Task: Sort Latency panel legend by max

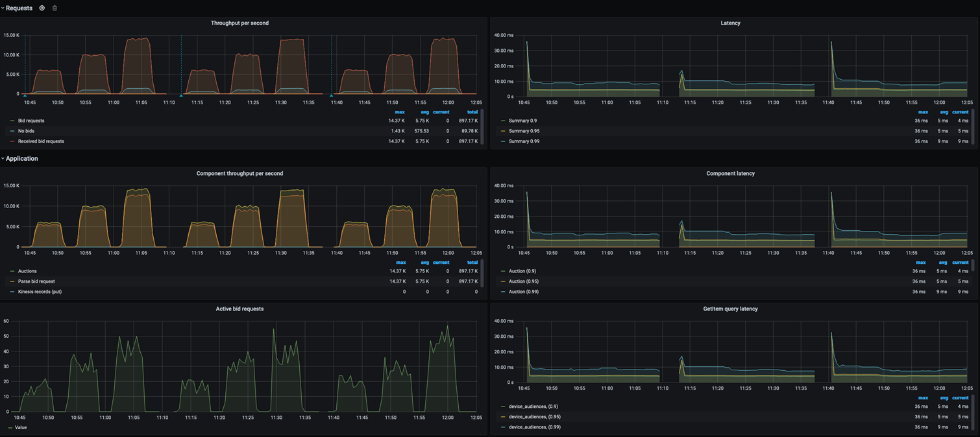Action: click(923, 112)
